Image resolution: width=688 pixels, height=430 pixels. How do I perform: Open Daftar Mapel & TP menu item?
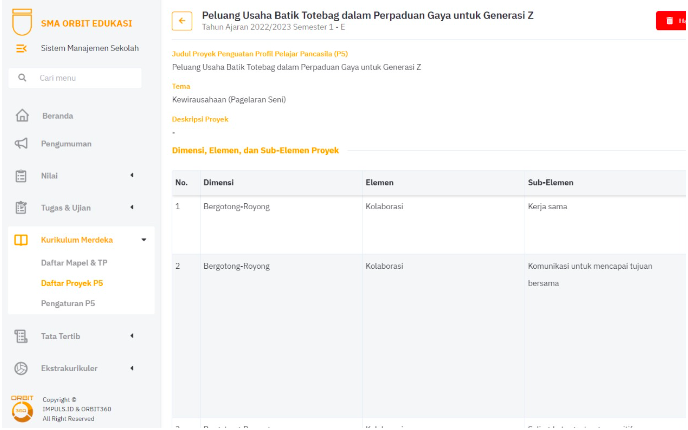coord(74,263)
